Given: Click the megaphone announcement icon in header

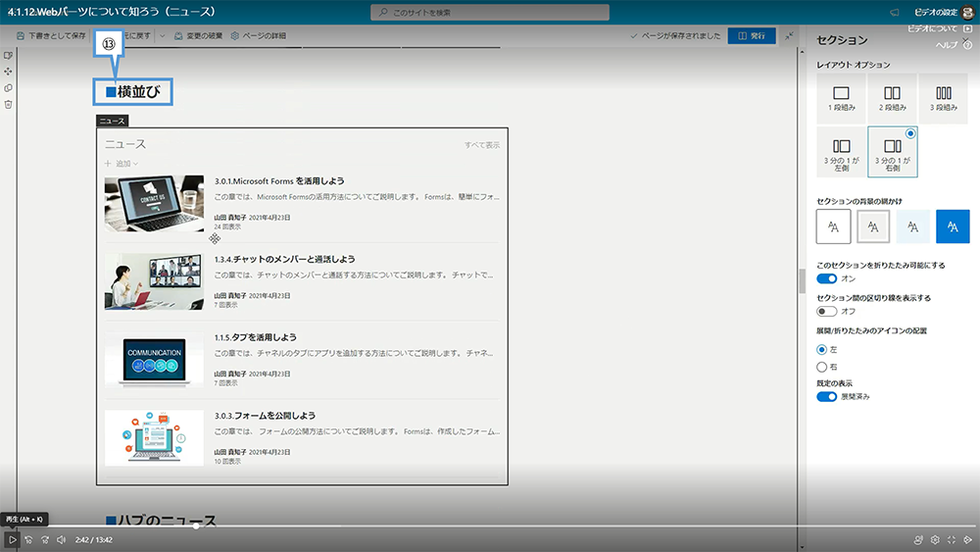Looking at the screenshot, I should coord(895,13).
